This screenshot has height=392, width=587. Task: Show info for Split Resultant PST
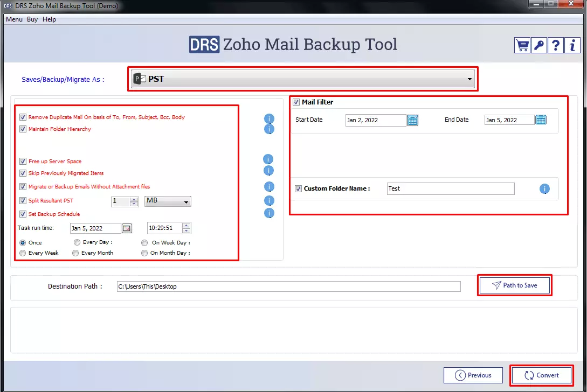pos(269,201)
